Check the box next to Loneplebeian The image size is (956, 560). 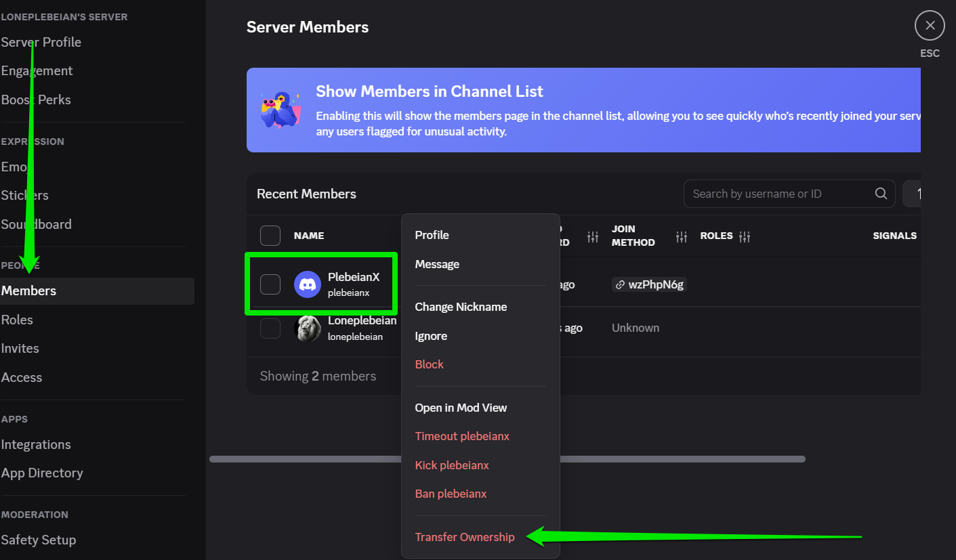tap(270, 328)
